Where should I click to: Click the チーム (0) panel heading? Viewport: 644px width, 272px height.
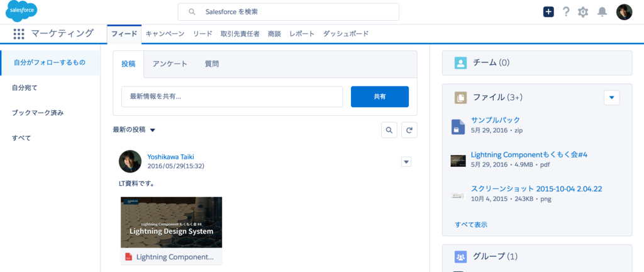491,63
